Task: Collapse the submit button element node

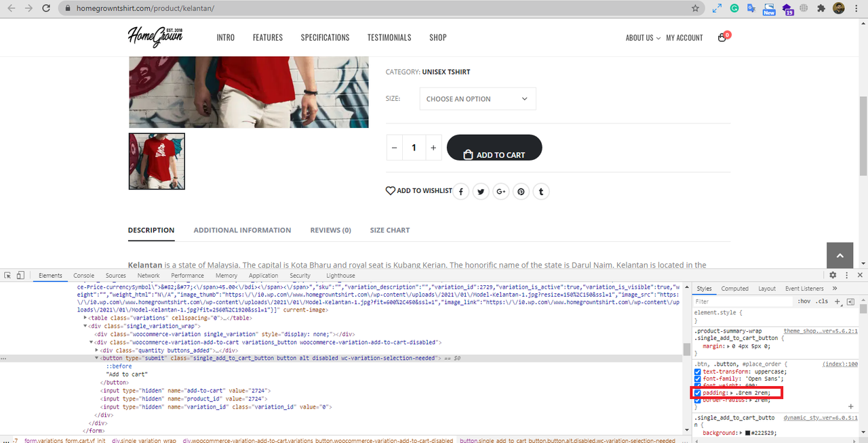Action: pyautogui.click(x=96, y=358)
